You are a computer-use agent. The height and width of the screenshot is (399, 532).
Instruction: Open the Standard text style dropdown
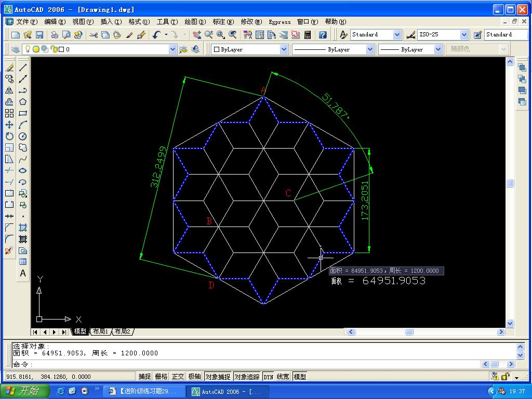397,35
